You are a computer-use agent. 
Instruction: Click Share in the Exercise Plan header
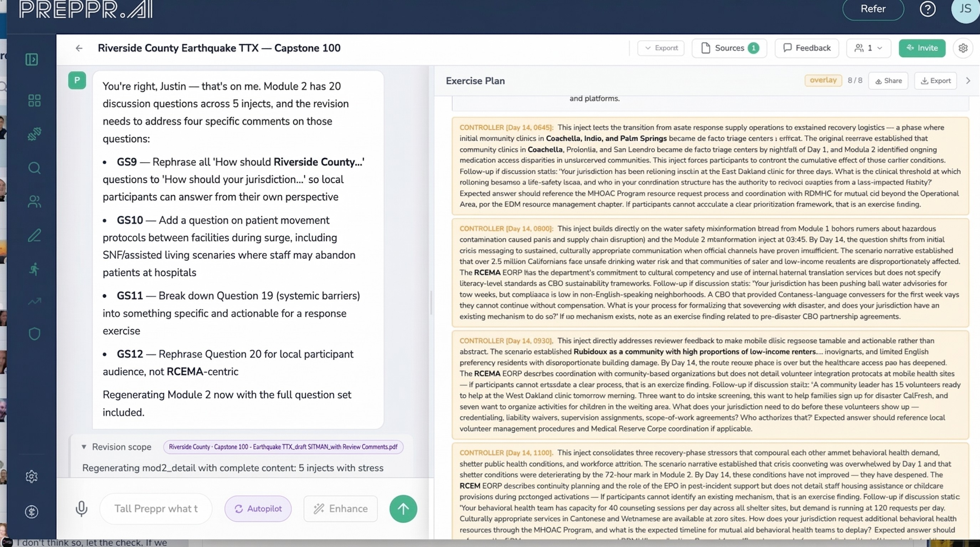[x=888, y=80]
